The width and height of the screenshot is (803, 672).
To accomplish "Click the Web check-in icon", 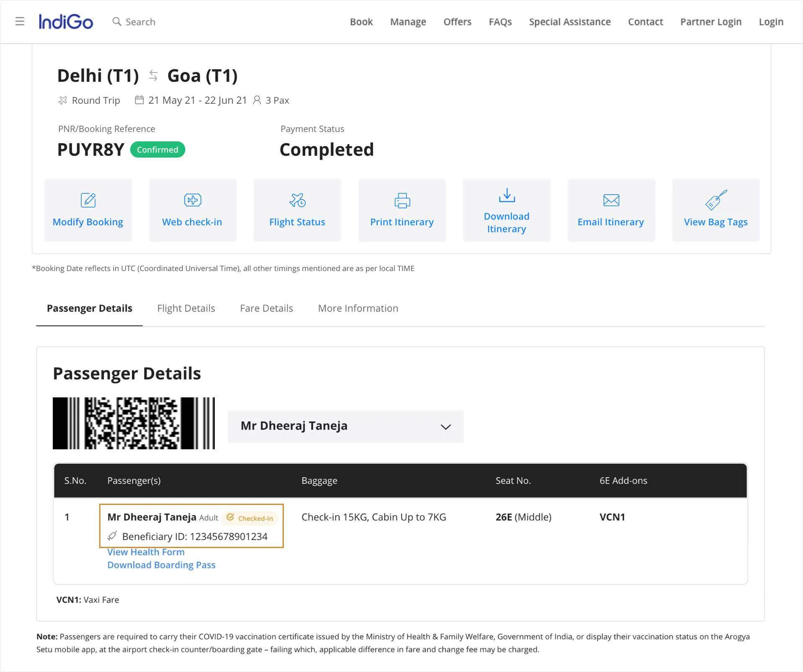I will click(193, 200).
